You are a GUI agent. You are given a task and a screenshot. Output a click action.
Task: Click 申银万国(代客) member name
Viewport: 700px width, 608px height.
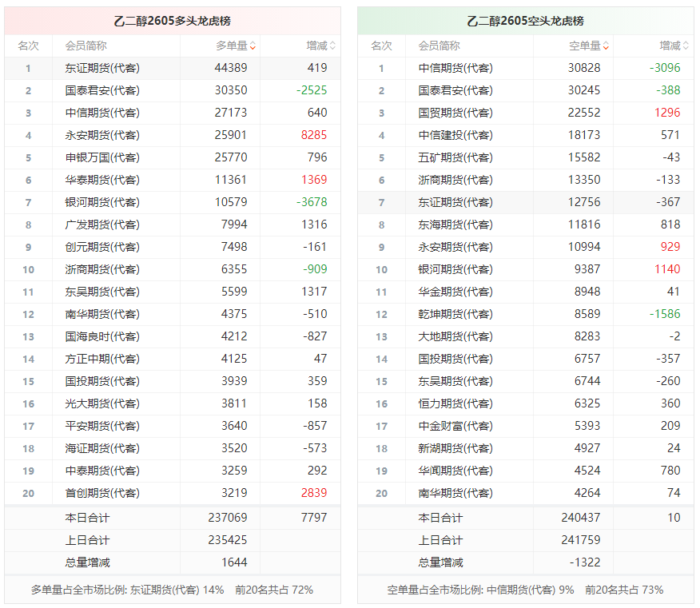(102, 157)
